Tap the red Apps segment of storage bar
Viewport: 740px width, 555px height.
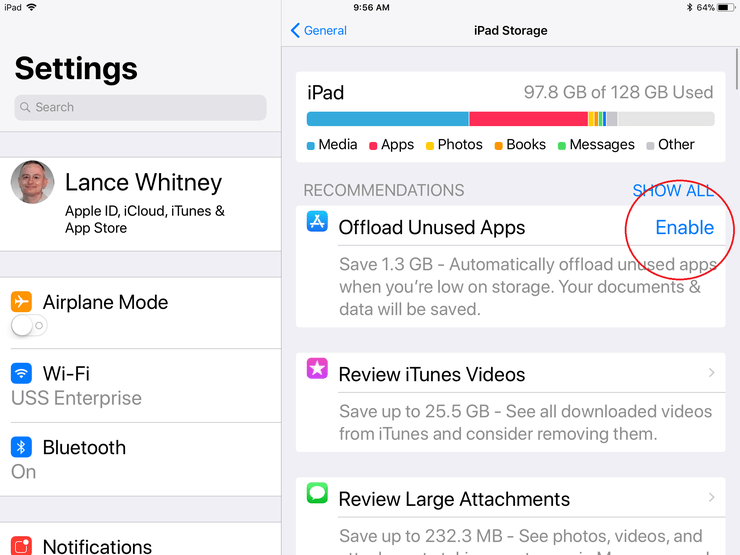pyautogui.click(x=529, y=119)
